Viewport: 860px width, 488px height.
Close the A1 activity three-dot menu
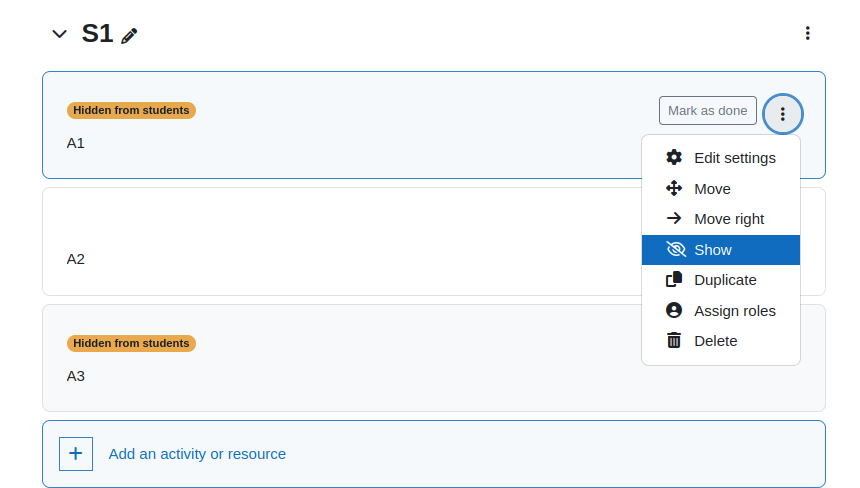click(x=783, y=114)
